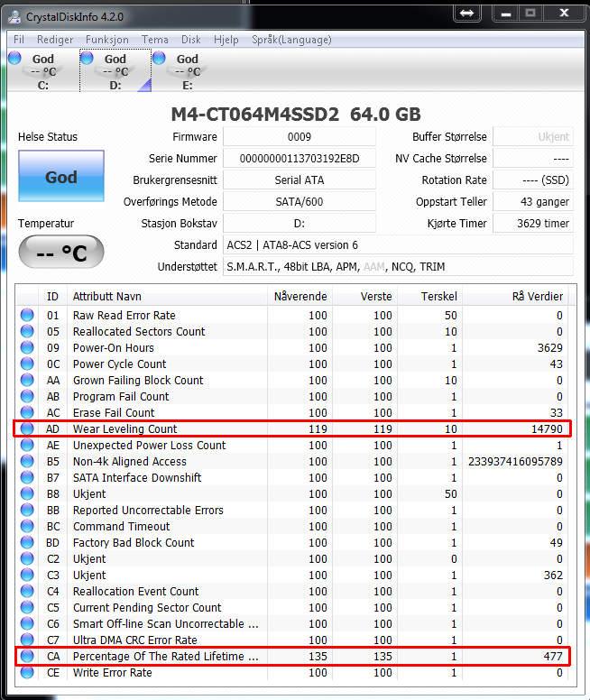Screen dimensions: 590x700
Task: Click the SATA/600 transfer mode field
Action: click(x=300, y=202)
